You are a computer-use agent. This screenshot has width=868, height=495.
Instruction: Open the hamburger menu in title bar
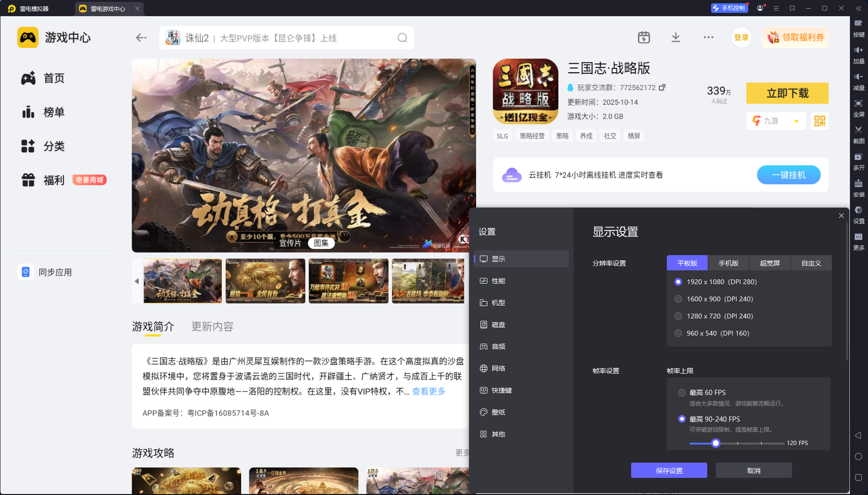(x=776, y=8)
